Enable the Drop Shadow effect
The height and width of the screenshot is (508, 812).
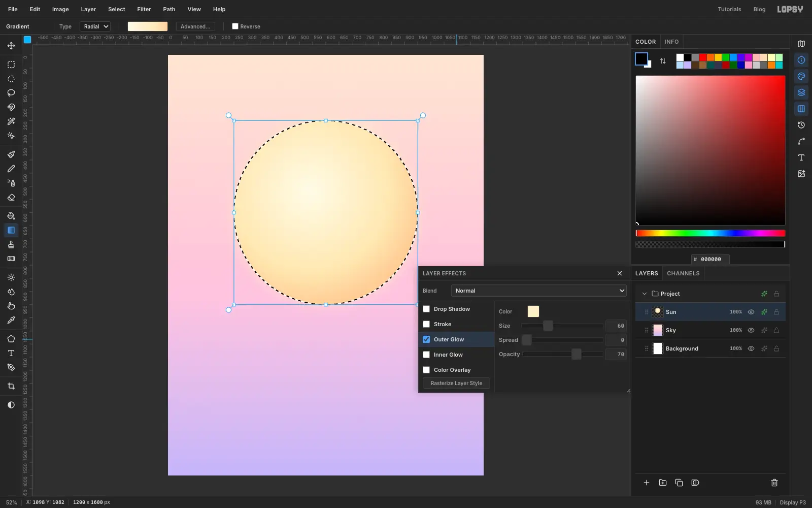426,309
